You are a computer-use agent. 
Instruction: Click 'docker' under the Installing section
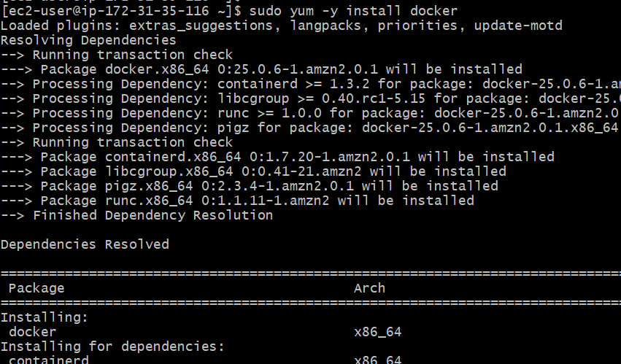pyautogui.click(x=32, y=332)
